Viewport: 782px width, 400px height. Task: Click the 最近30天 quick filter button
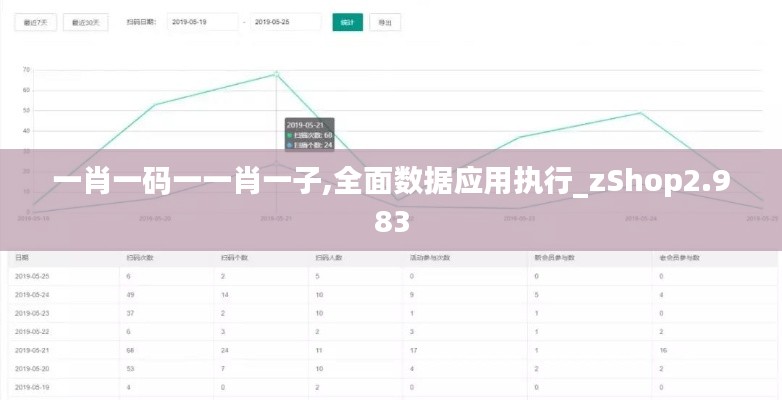point(86,22)
